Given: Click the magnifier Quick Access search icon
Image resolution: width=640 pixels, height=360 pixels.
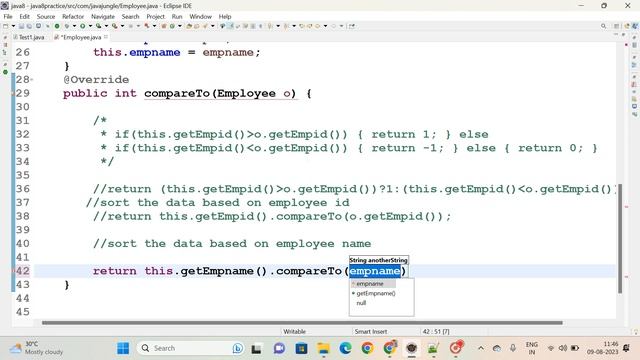Looking at the screenshot, I should 604,26.
